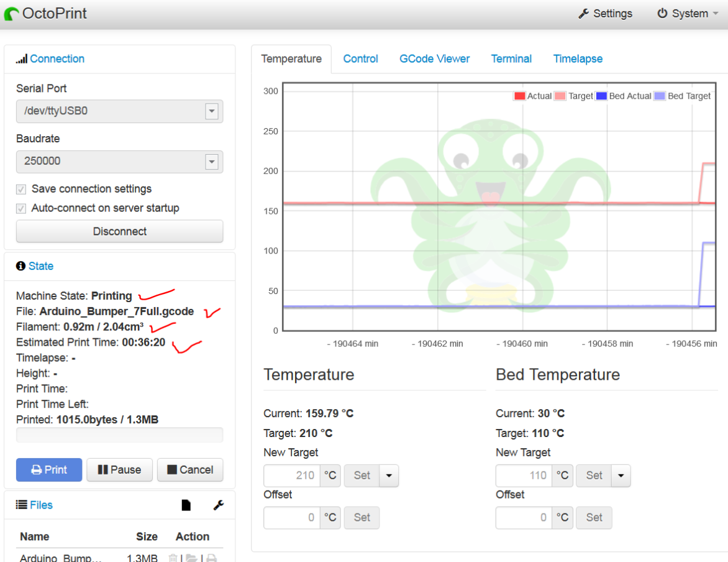Image resolution: width=728 pixels, height=562 pixels.
Task: Click the File: Arduino_Bumper_7Full.gcode text
Action: (x=105, y=311)
